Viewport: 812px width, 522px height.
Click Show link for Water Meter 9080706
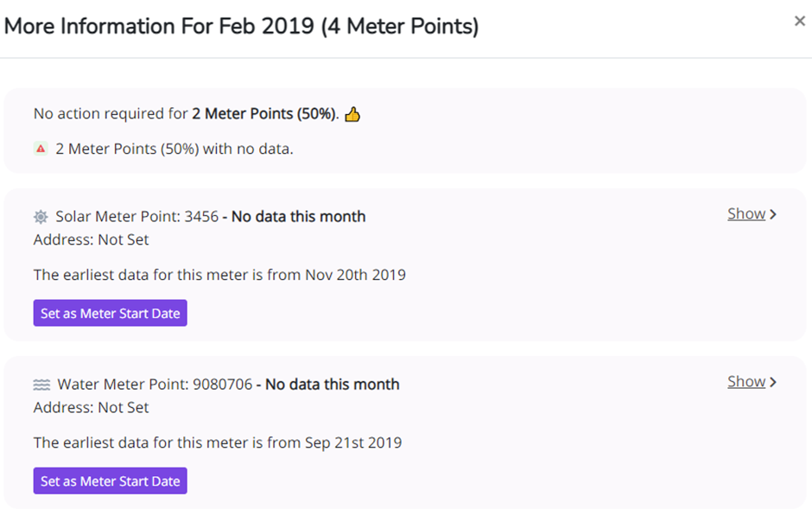pyautogui.click(x=746, y=381)
